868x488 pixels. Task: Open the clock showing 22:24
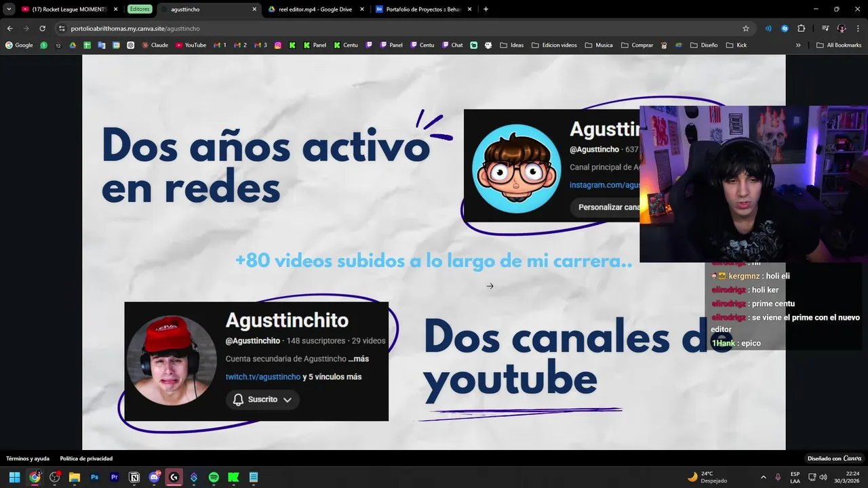click(x=847, y=477)
